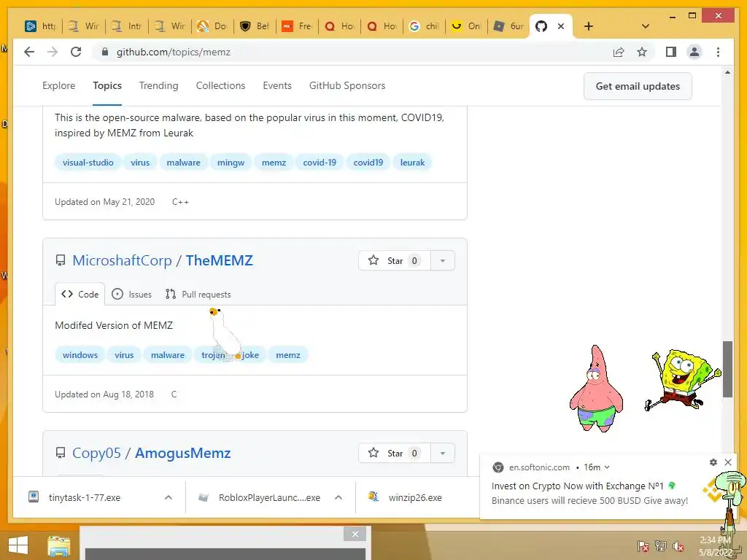Open the profile avatar icon
747x560 pixels.
(x=694, y=52)
